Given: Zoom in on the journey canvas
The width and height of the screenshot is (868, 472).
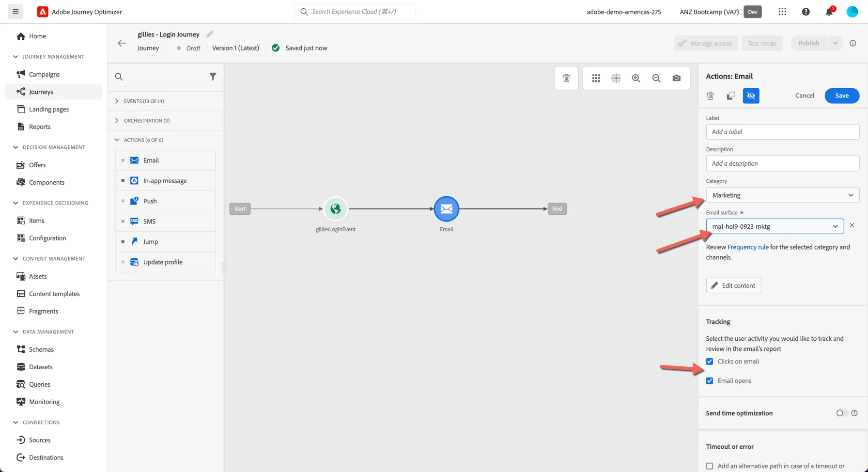Looking at the screenshot, I should pyautogui.click(x=636, y=78).
